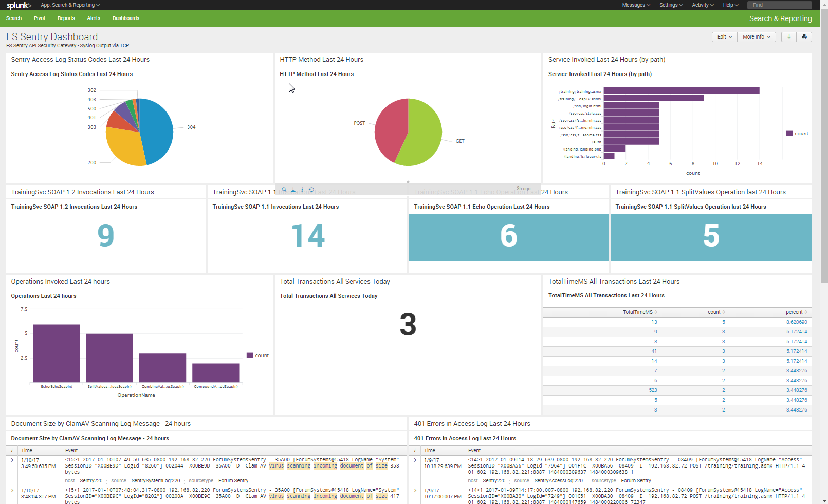Image resolution: width=828 pixels, height=504 pixels.
Task: Open the App: Search & Reporting dropdown
Action: click(70, 5)
